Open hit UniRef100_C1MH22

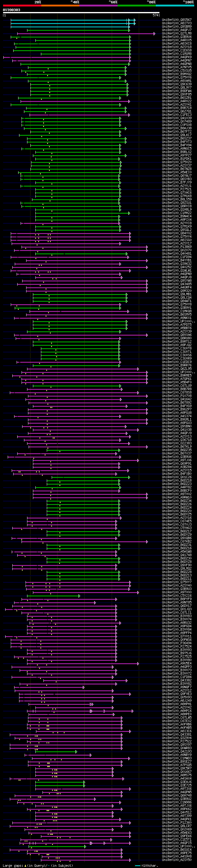click(177, 213)
